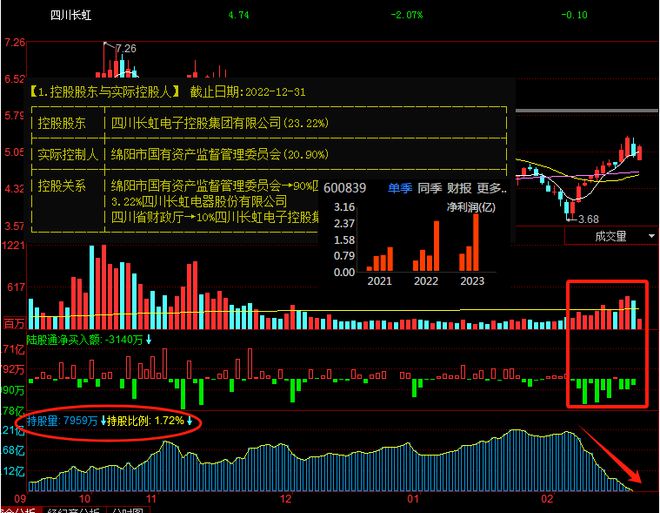Click the 控股关系 row label
This screenshot has height=513, width=660.
(x=61, y=186)
